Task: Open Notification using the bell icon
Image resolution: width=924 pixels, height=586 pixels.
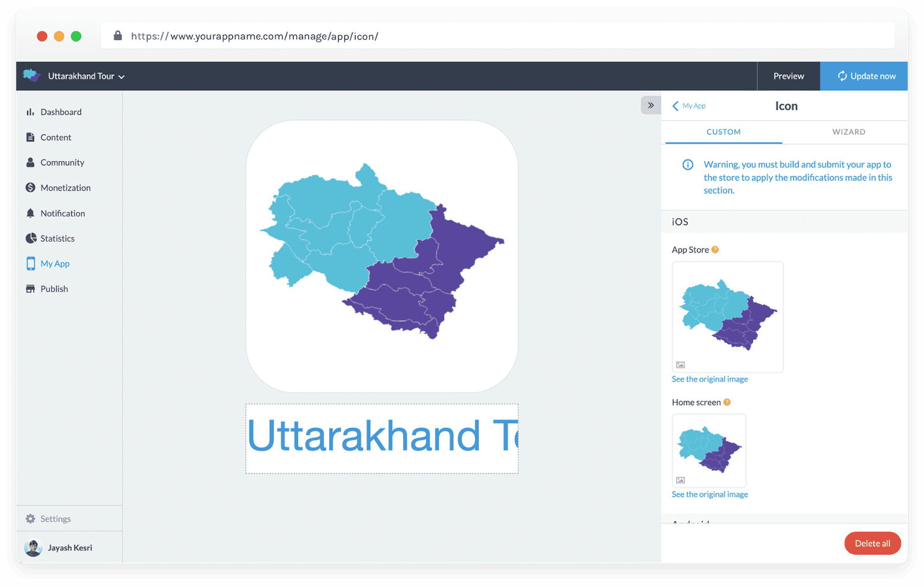Action: coord(30,213)
